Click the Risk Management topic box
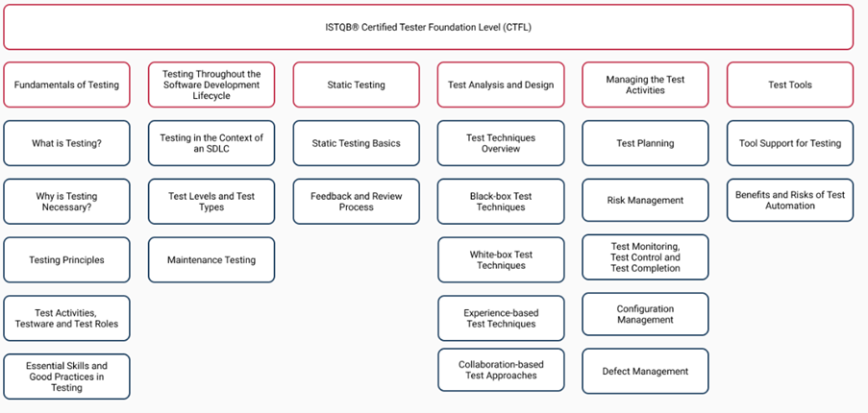The image size is (868, 413). tap(645, 201)
